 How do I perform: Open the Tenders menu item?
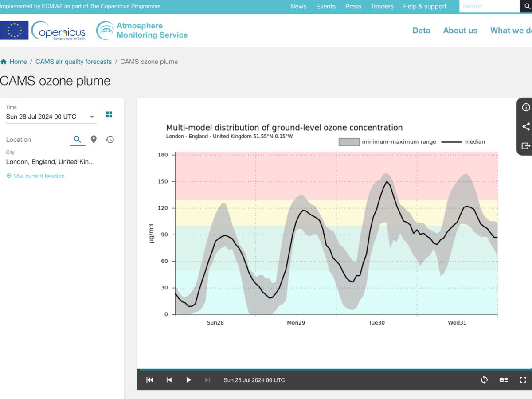(x=382, y=6)
